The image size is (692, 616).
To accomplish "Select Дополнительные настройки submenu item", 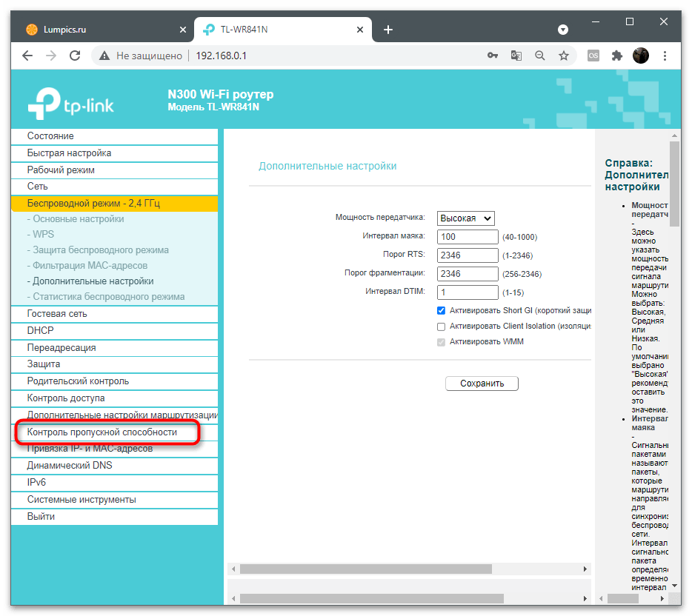I will click(x=90, y=281).
